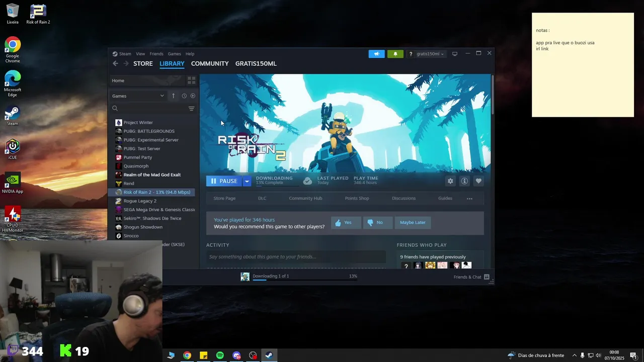
Task: Click the activity 'Say something' input box
Action: [x=296, y=257]
